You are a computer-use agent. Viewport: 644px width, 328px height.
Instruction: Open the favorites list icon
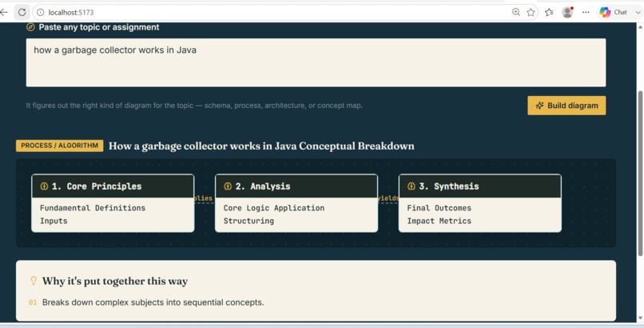click(x=549, y=12)
